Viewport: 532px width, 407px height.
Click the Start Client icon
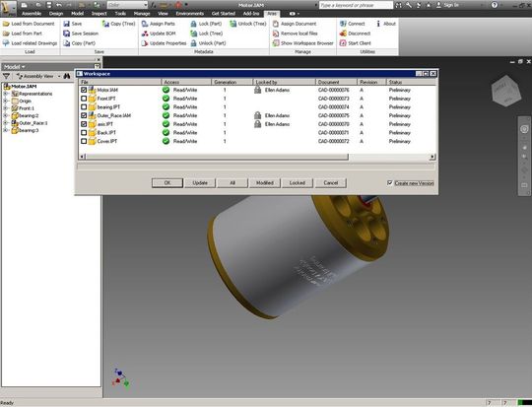343,43
